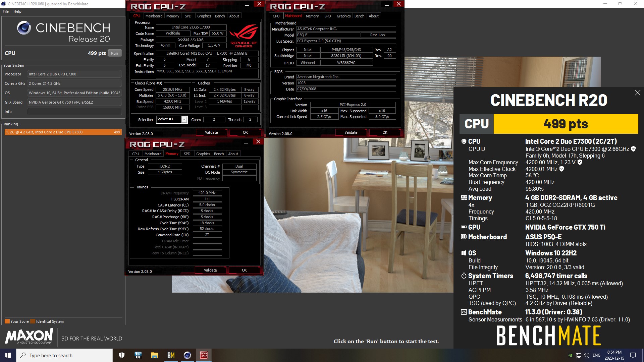Click the Identical System legend swatch
This screenshot has height=362, width=644.
point(33,321)
